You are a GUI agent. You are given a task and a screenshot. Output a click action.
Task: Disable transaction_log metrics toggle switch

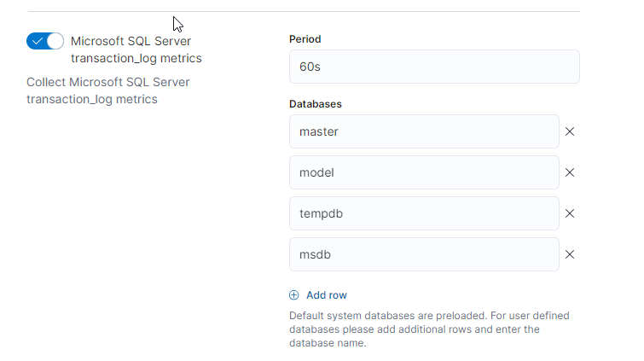tap(45, 41)
